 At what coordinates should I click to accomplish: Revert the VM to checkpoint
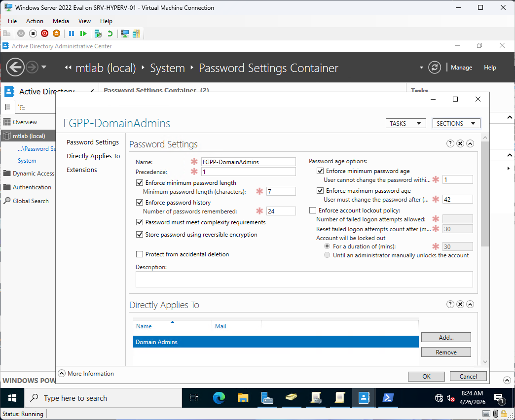110,34
